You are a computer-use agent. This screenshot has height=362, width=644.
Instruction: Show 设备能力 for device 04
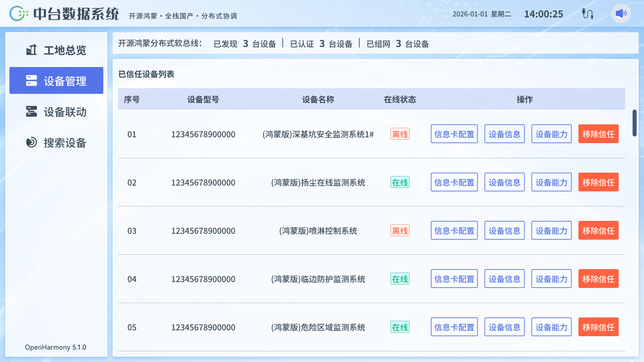pos(551,279)
